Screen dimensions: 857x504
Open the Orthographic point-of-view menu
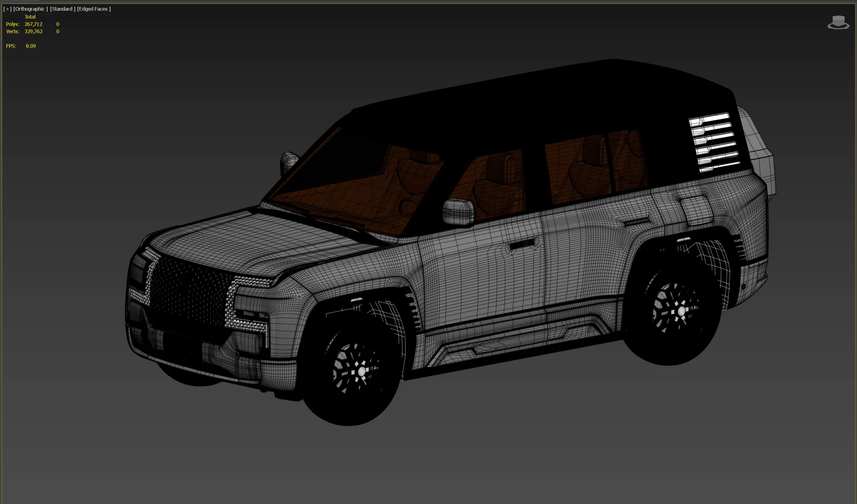30,9
